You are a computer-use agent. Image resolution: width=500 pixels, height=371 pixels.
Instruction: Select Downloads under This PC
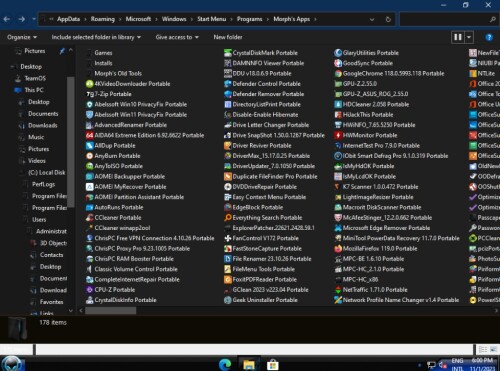coord(43,126)
